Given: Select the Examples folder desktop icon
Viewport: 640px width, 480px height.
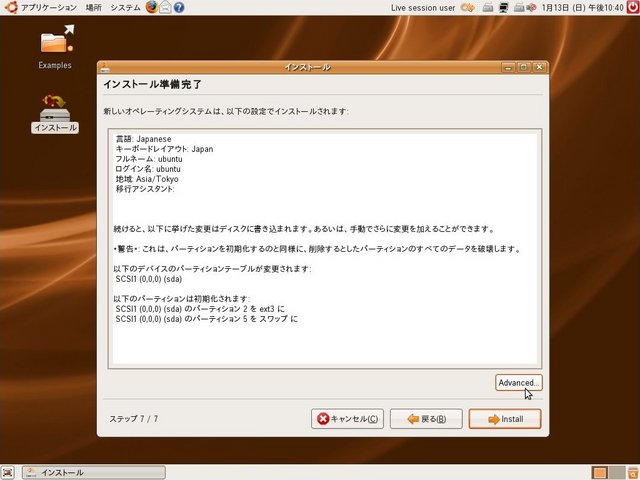Looking at the screenshot, I should (x=56, y=47).
